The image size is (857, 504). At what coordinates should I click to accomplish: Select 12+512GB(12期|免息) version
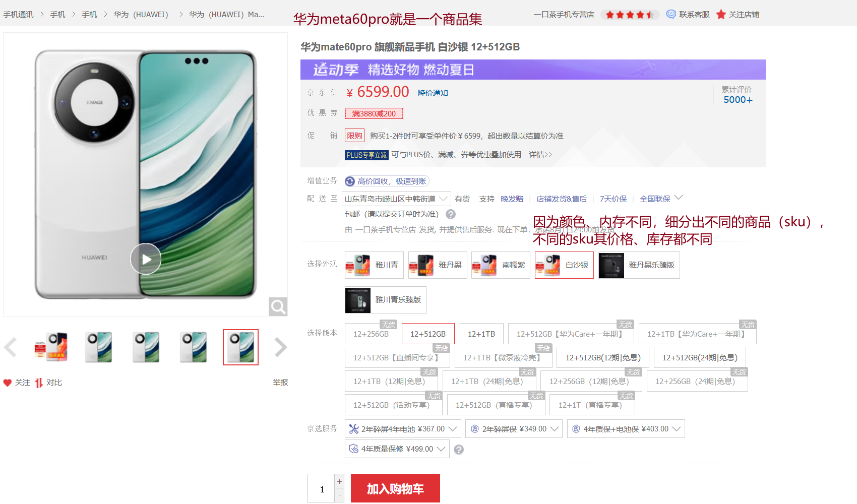pyautogui.click(x=603, y=357)
